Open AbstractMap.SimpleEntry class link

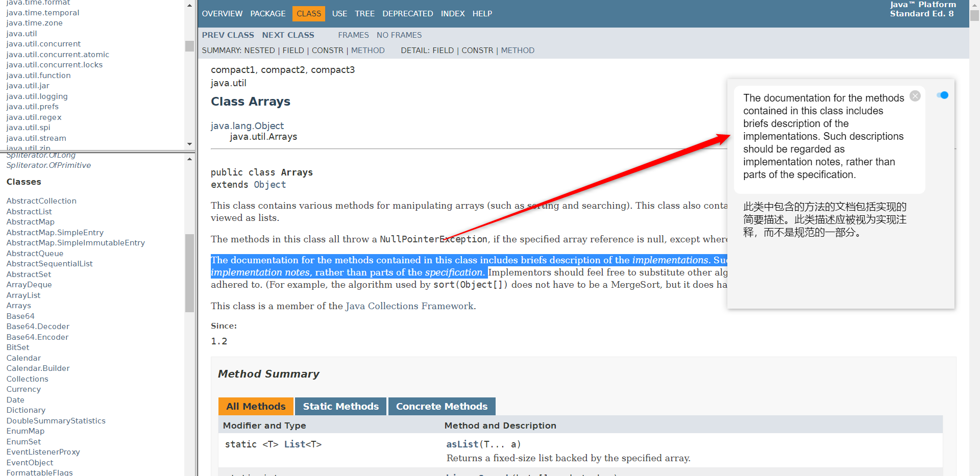[x=55, y=233]
